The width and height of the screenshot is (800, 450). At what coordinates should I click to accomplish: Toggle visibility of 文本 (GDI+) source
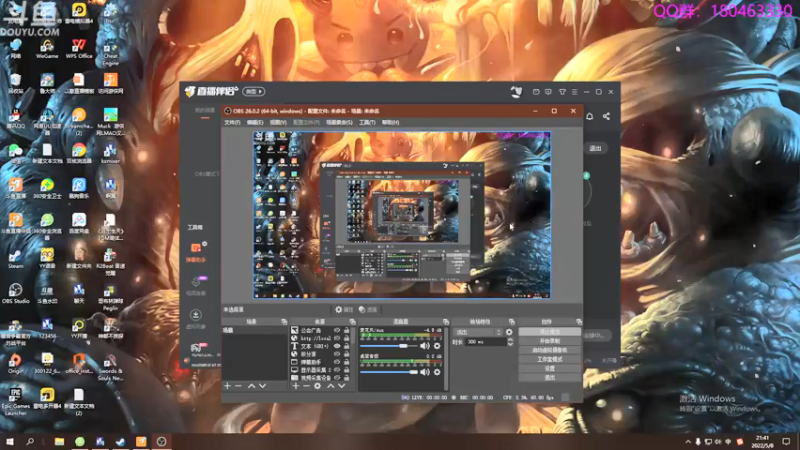coord(337,346)
